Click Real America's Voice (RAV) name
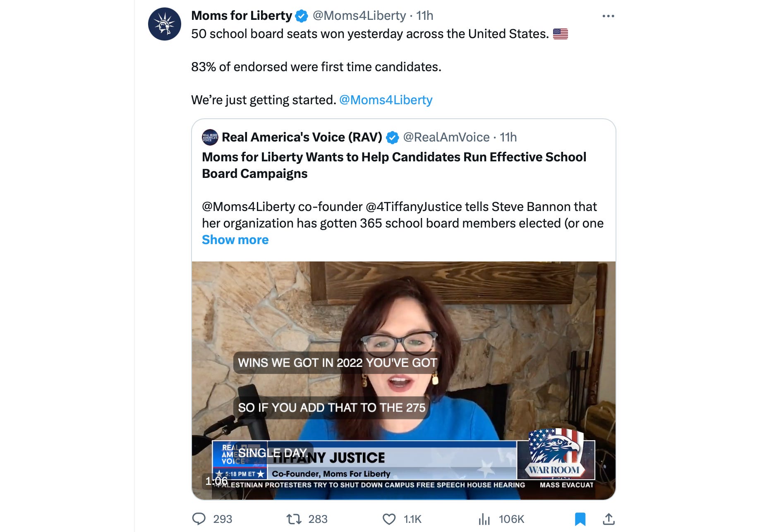 (x=302, y=137)
